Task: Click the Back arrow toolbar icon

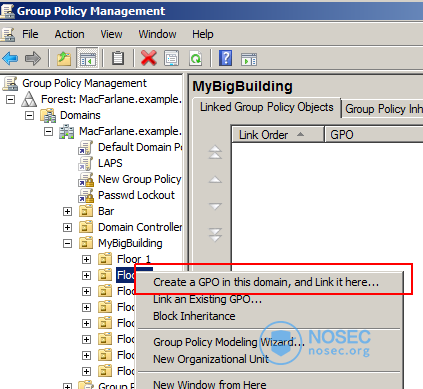Action: 10,59
